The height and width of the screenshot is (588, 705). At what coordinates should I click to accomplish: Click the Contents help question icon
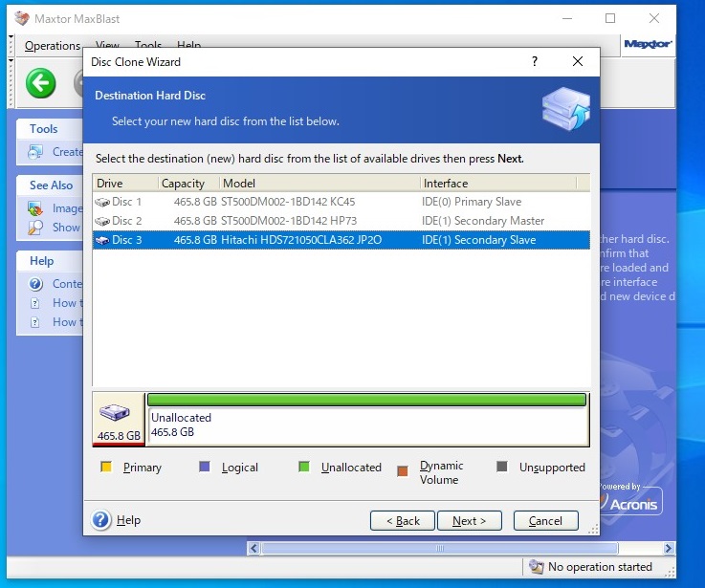pos(35,284)
